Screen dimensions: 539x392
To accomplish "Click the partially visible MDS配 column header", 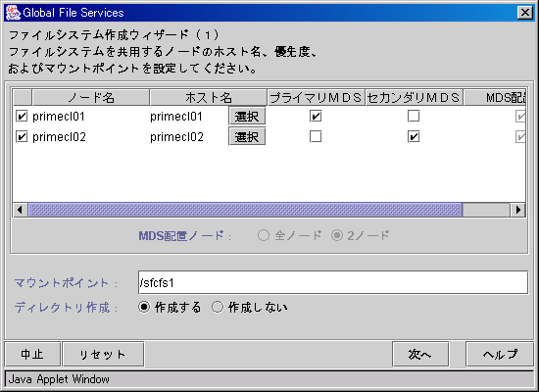I will [x=495, y=98].
